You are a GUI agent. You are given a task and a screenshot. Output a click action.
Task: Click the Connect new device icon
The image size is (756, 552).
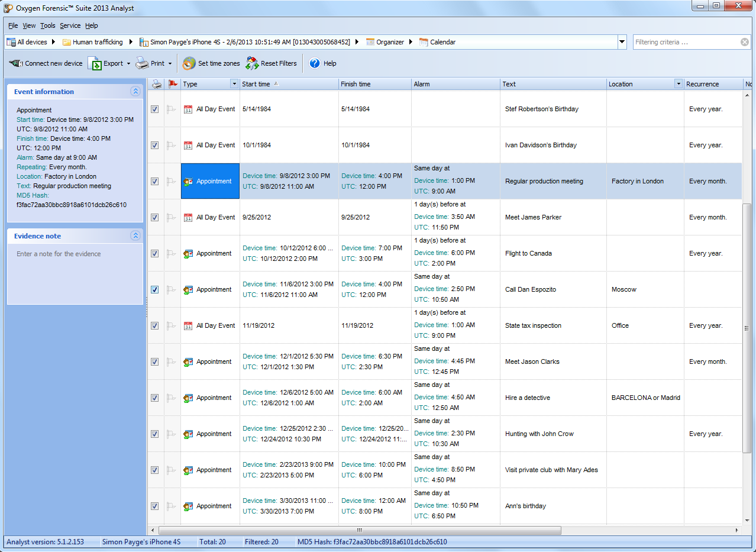16,63
